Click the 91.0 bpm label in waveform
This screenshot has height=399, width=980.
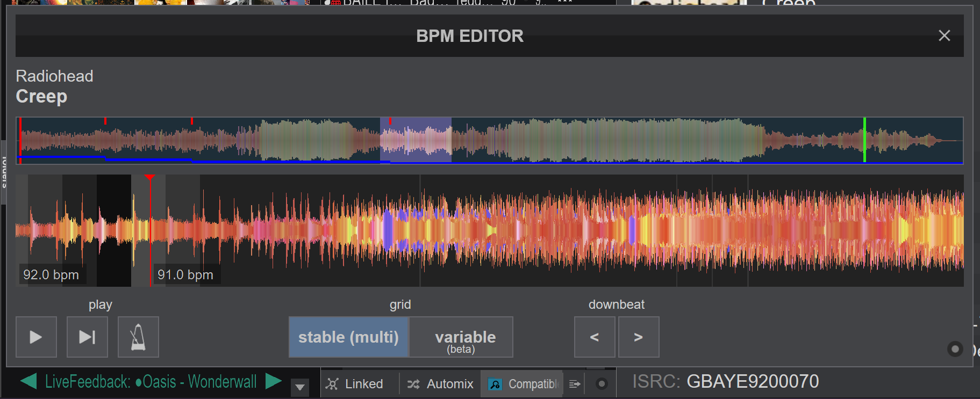tap(185, 275)
